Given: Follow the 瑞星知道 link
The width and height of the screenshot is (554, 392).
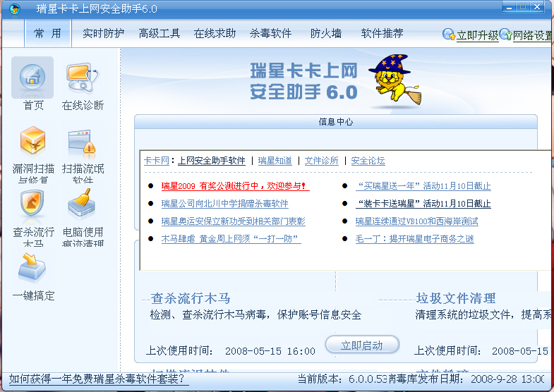Looking at the screenshot, I should pyautogui.click(x=275, y=161).
